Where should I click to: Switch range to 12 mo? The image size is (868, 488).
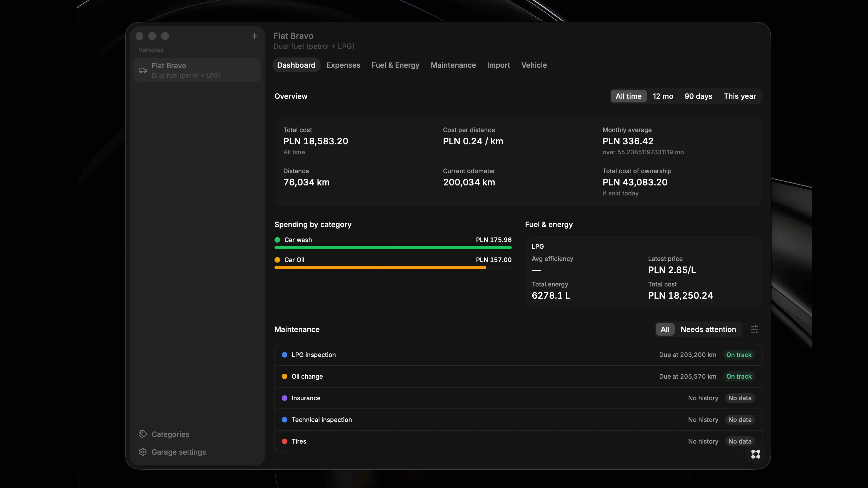(663, 96)
